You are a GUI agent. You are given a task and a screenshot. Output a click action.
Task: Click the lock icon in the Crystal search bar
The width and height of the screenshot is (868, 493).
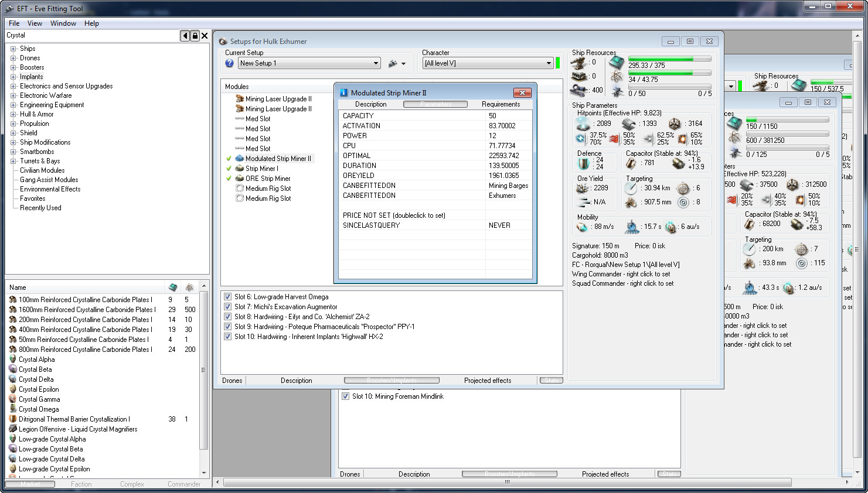click(x=195, y=36)
